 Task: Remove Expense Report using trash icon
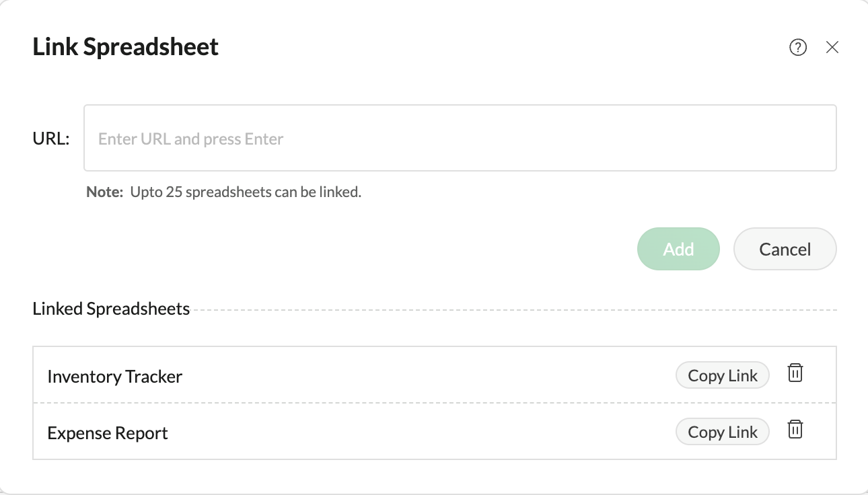click(795, 430)
